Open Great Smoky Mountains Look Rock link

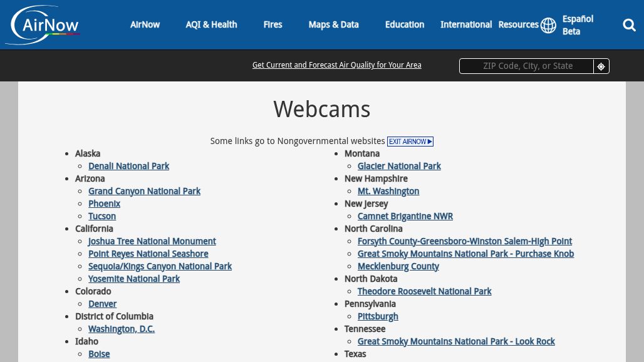pyautogui.click(x=456, y=341)
